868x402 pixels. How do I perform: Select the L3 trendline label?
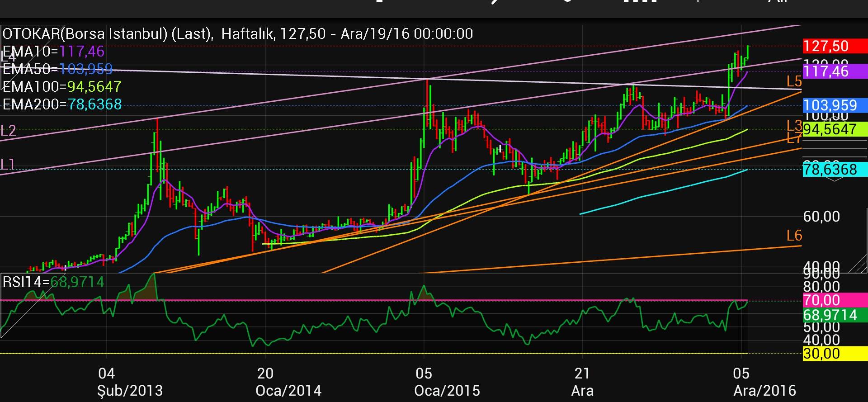tap(794, 125)
